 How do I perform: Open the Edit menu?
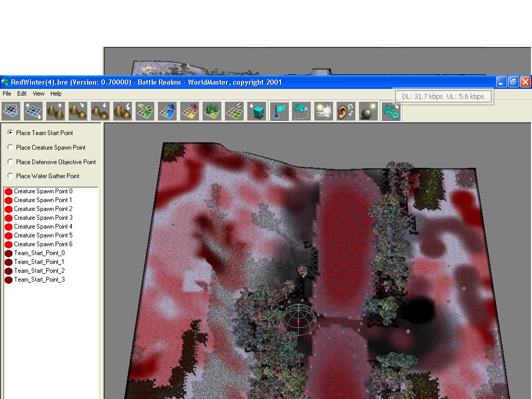(22, 94)
